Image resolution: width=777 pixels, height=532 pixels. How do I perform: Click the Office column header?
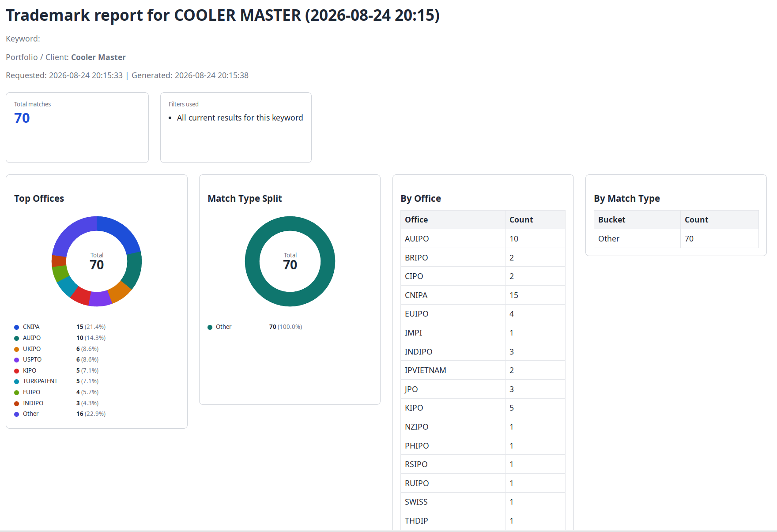coord(453,220)
